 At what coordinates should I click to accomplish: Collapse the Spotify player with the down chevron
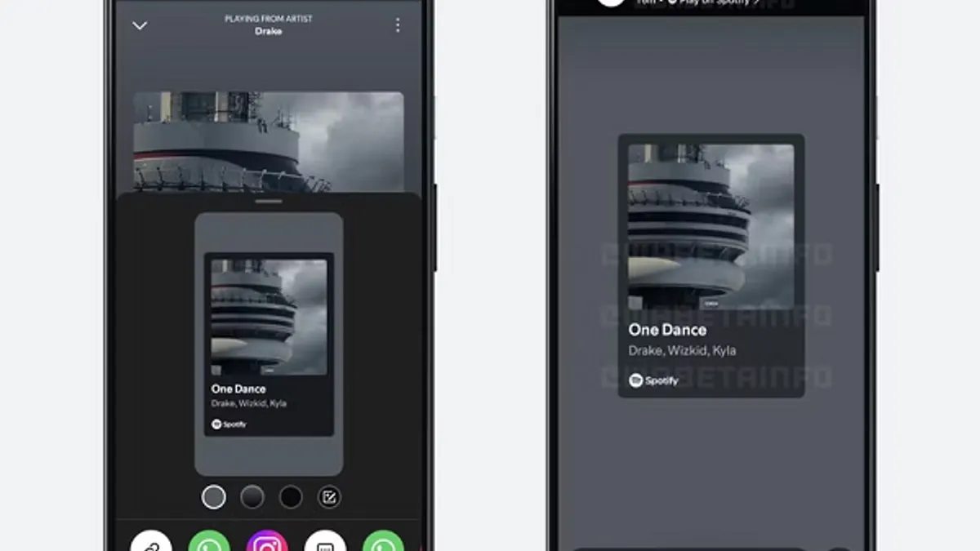coord(140,25)
